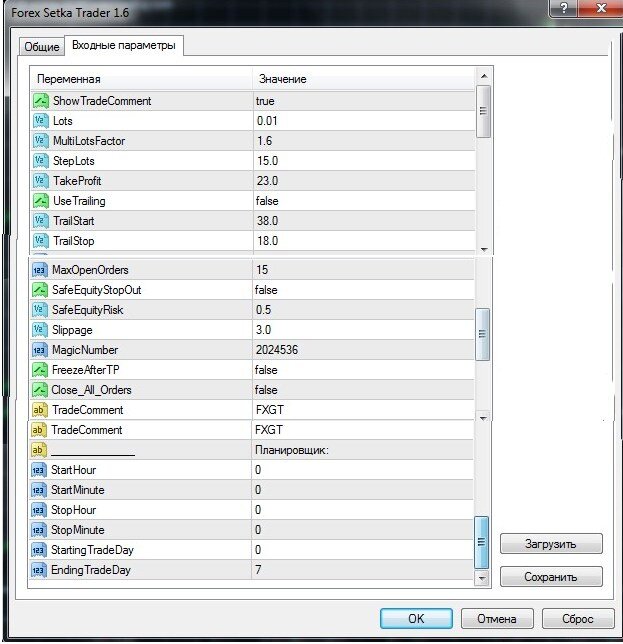
Task: Click the FreezeAfterTP boolean icon
Action: [x=39, y=370]
